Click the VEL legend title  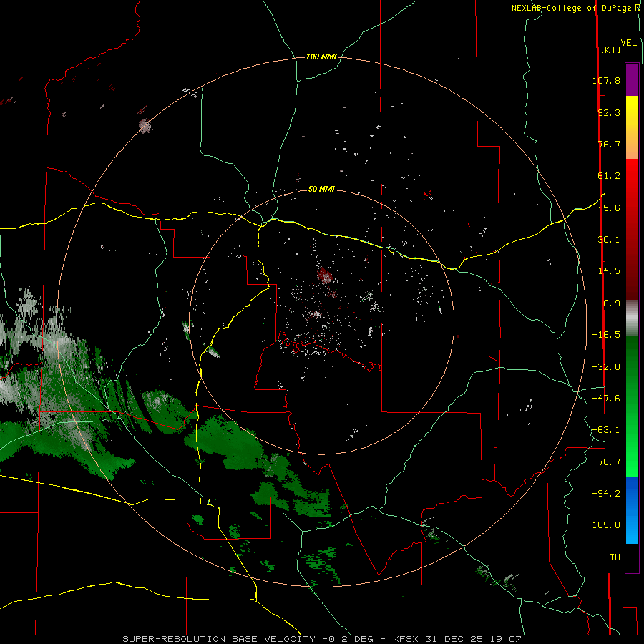[x=628, y=43]
